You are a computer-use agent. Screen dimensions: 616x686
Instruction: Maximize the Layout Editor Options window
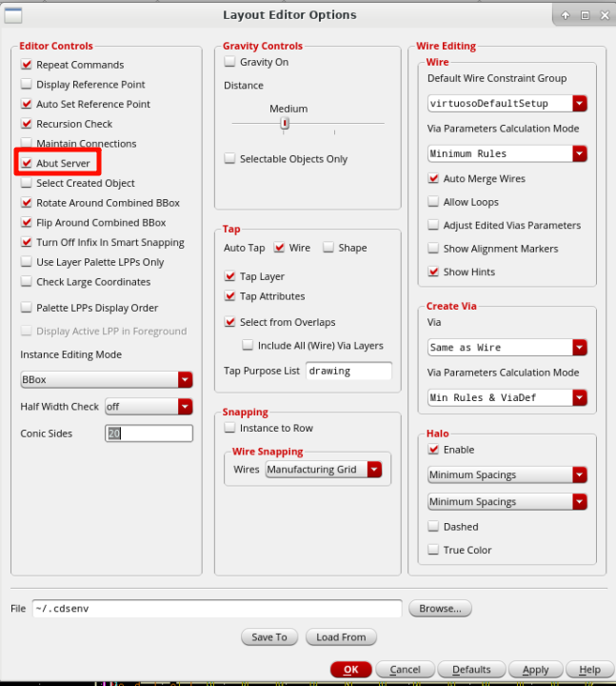pyautogui.click(x=585, y=16)
